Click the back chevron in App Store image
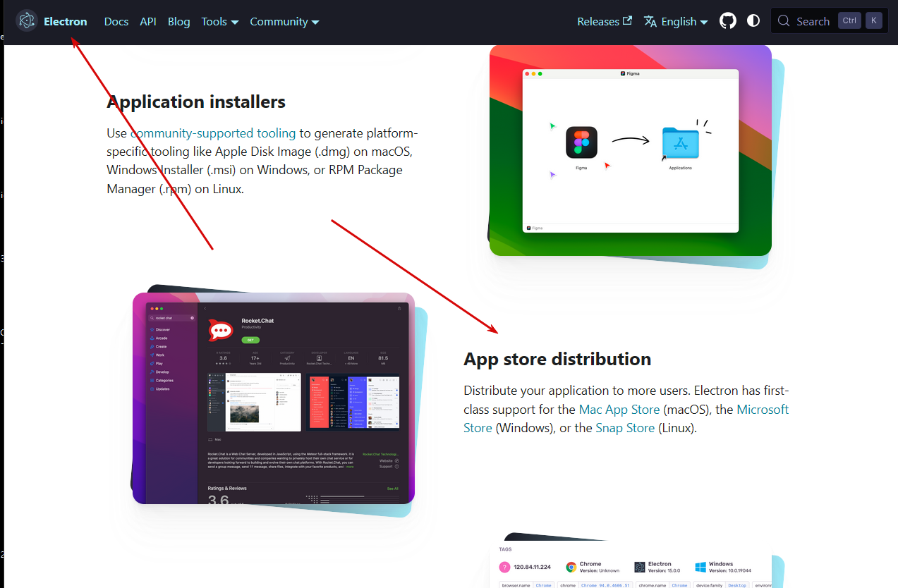 (x=205, y=308)
